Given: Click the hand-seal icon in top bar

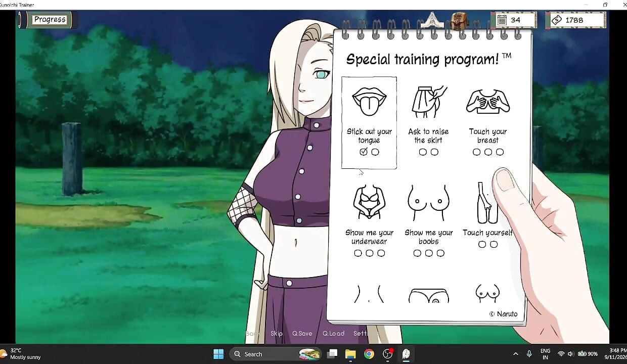Looking at the screenshot, I should click(433, 20).
